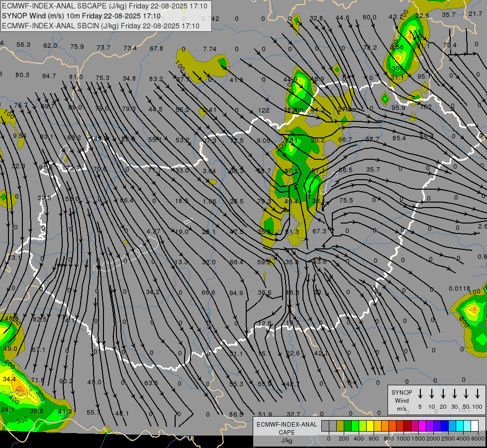Click the grid value 99.0
This screenshot has height=448, width=487.
click(75, 108)
